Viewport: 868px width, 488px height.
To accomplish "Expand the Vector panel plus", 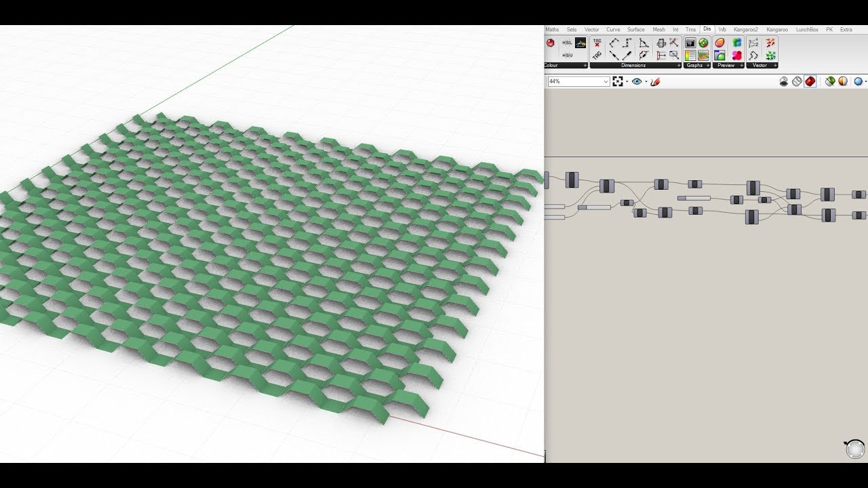I will click(774, 66).
